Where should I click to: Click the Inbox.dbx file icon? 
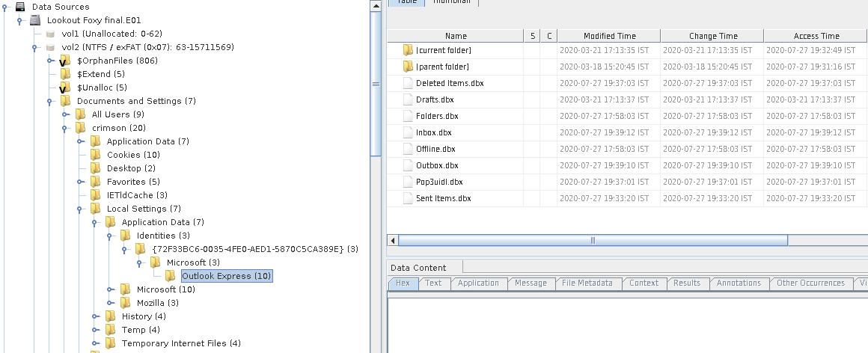pos(408,132)
